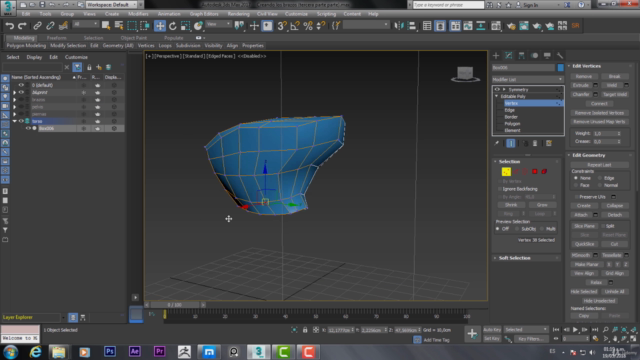The width and height of the screenshot is (640, 360).
Task: Toggle the Angle Snap icon
Action: (295, 26)
